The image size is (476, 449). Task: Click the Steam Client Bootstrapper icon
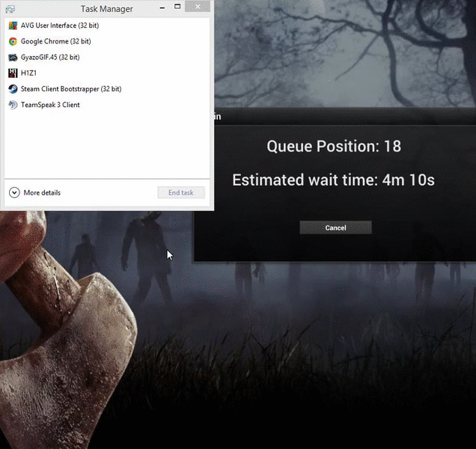13,89
